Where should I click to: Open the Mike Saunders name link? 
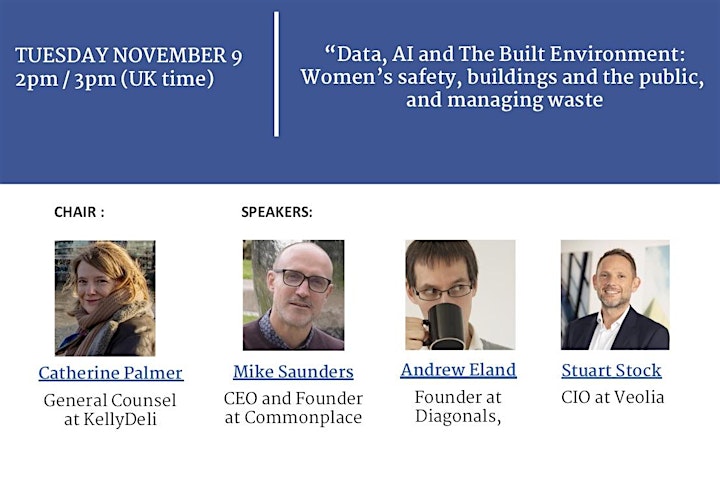tap(293, 372)
